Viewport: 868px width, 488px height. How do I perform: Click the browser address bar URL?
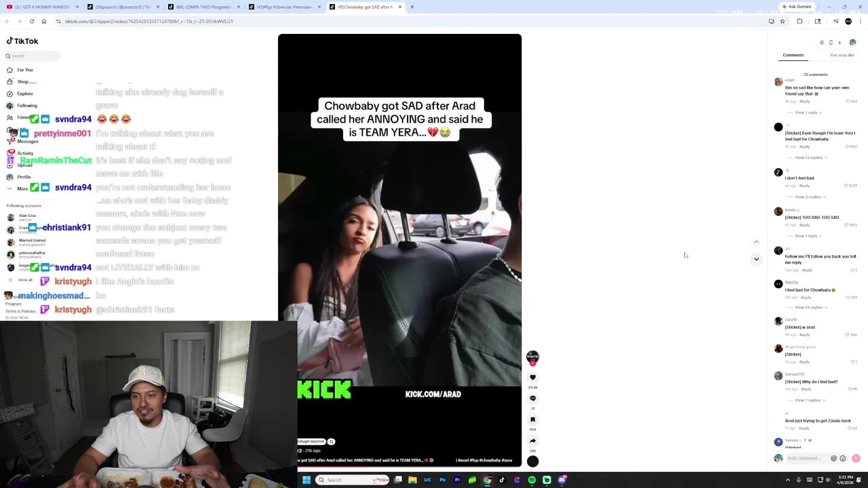click(x=149, y=21)
